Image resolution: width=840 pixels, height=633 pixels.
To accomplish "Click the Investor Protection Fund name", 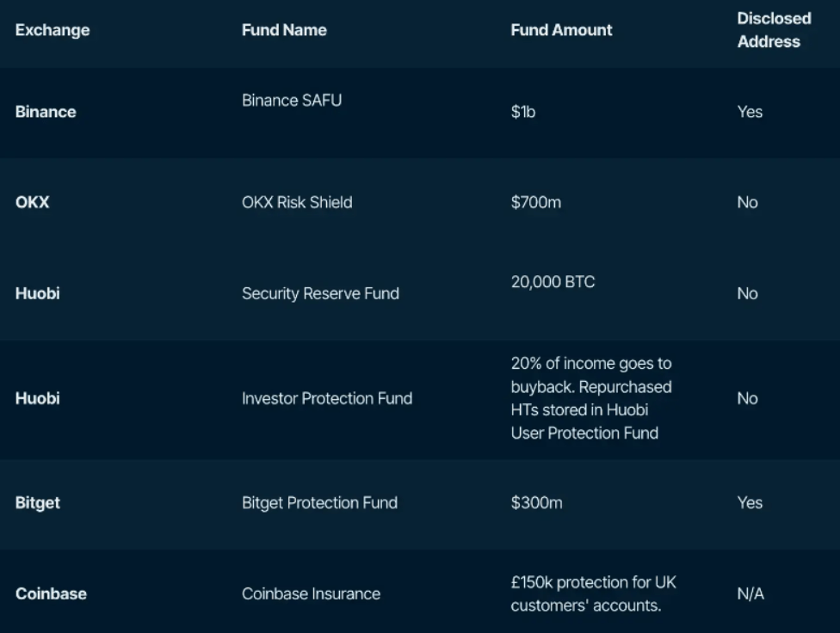I will pos(327,399).
